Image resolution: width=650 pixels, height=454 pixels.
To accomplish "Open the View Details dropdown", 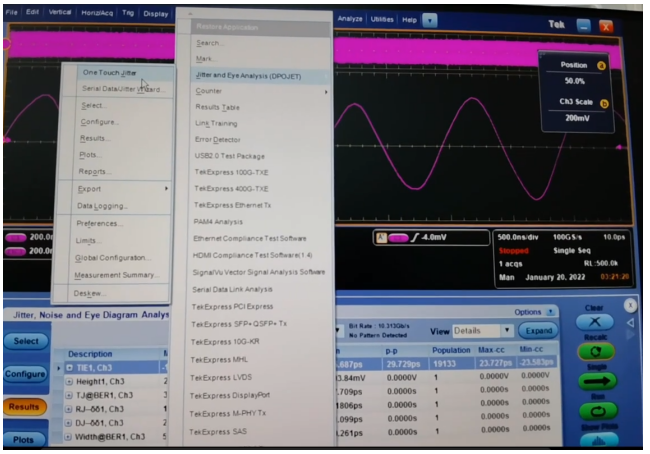I will [507, 330].
